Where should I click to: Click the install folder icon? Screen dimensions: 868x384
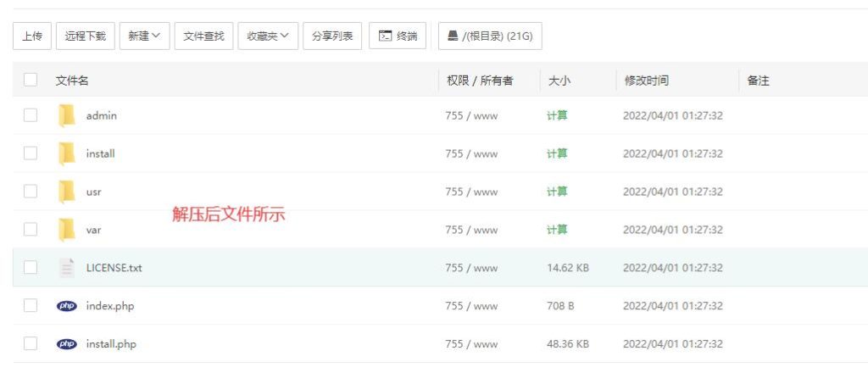click(x=67, y=153)
